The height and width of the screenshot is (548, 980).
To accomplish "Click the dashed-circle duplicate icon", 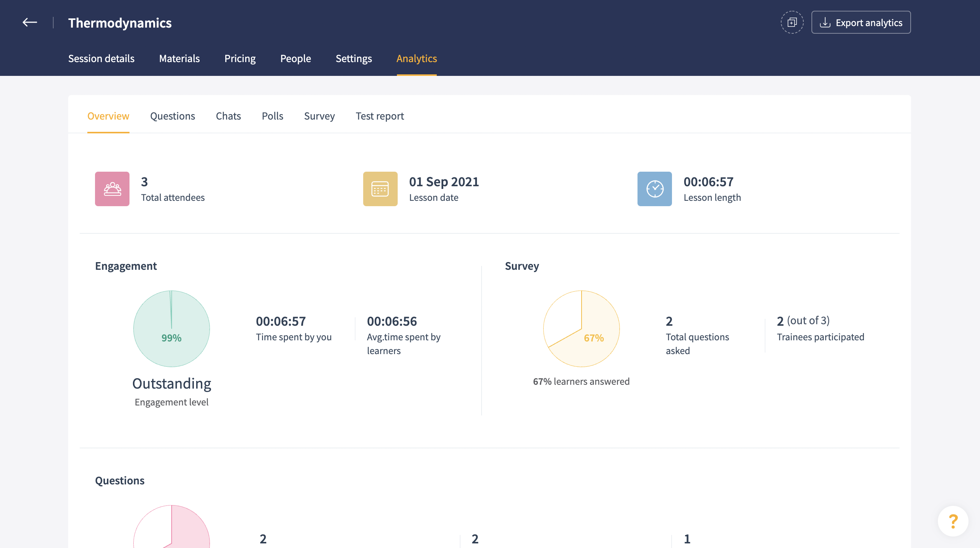I will 792,22.
